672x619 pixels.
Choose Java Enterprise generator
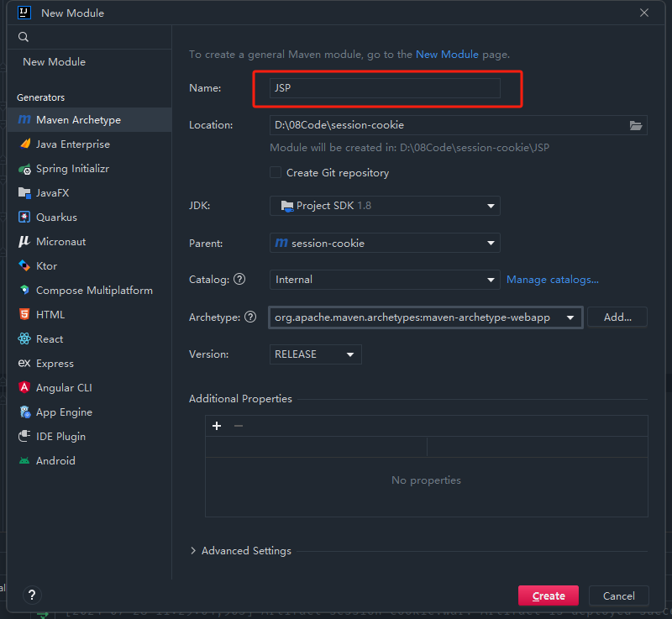(x=89, y=144)
